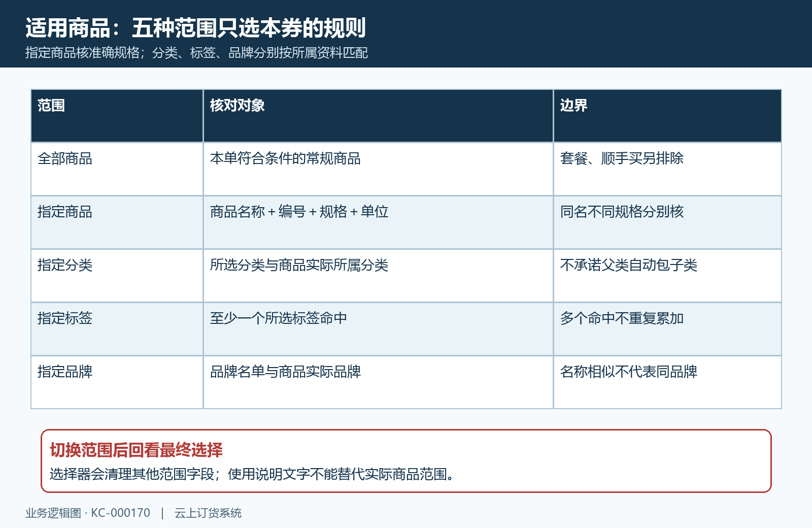
Task: Click the title 适用商品：五种范围只选本券的规则
Action: [195, 28]
